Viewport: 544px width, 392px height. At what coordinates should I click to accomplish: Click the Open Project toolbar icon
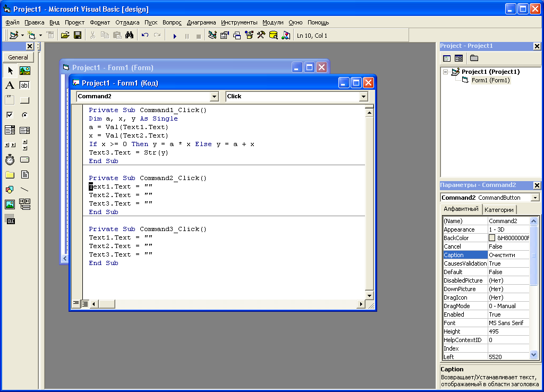coord(65,36)
